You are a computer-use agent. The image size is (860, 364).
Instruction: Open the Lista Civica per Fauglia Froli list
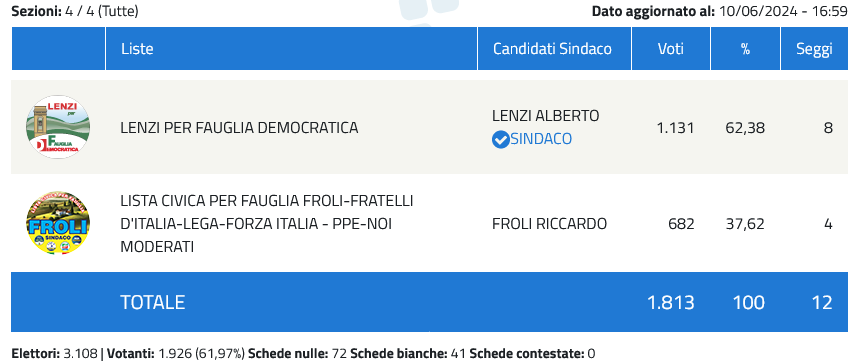[x=267, y=224]
